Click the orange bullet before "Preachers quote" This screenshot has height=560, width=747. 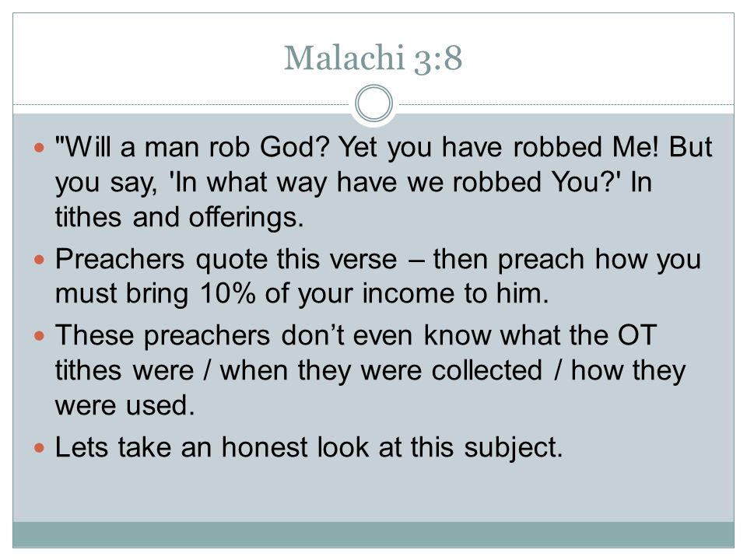pos(39,260)
